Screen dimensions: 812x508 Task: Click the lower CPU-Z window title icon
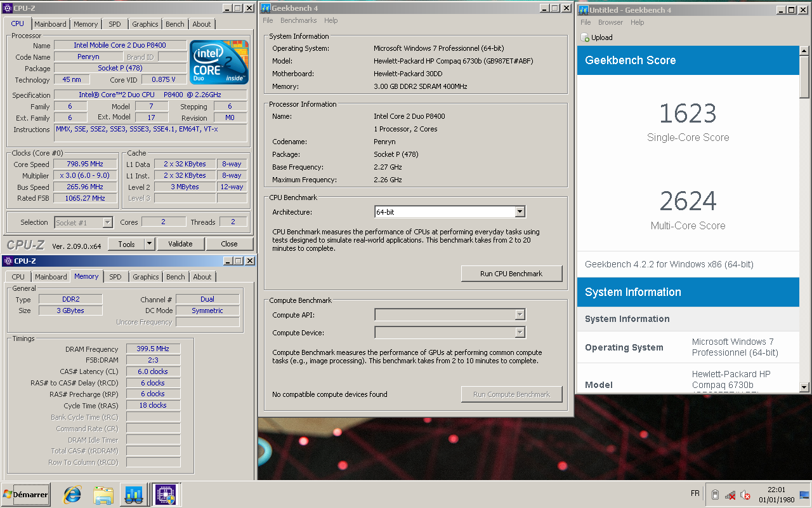pos(8,260)
